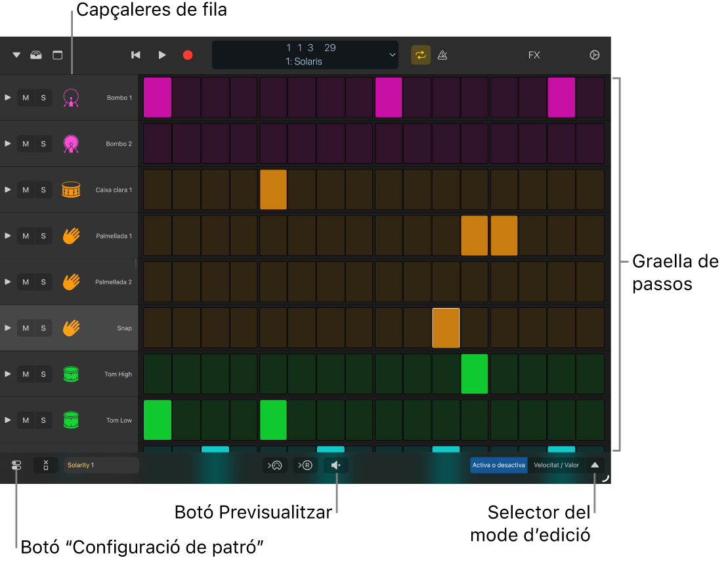This screenshot has height=564, width=728.
Task: Open the song settings gear
Action: pyautogui.click(x=595, y=55)
